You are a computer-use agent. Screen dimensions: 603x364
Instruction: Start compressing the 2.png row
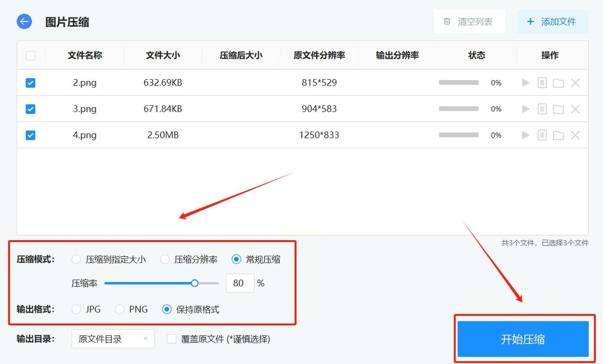tap(525, 83)
